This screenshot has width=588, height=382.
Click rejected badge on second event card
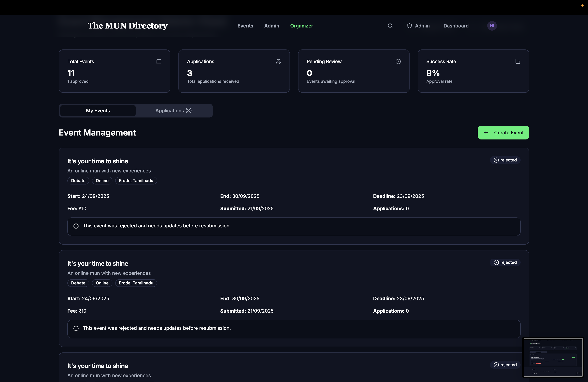tap(505, 263)
